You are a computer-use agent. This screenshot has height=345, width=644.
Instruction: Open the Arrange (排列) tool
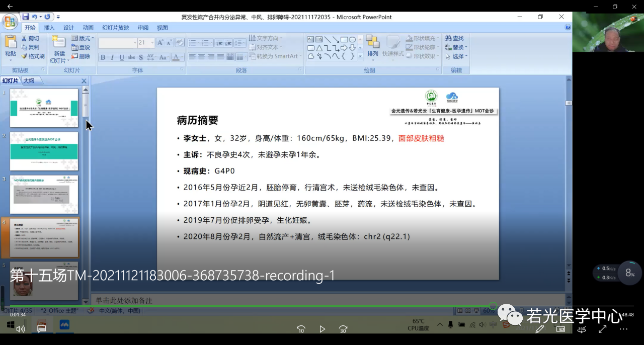(x=372, y=46)
